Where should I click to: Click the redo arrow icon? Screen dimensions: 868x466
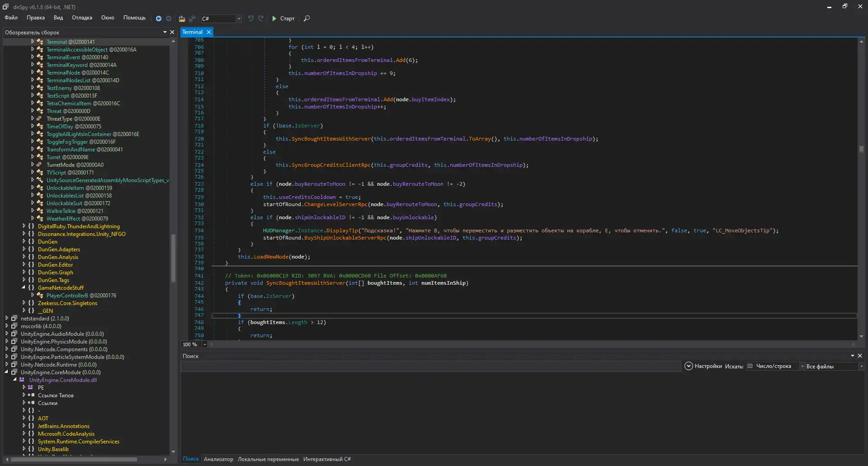coord(261,19)
